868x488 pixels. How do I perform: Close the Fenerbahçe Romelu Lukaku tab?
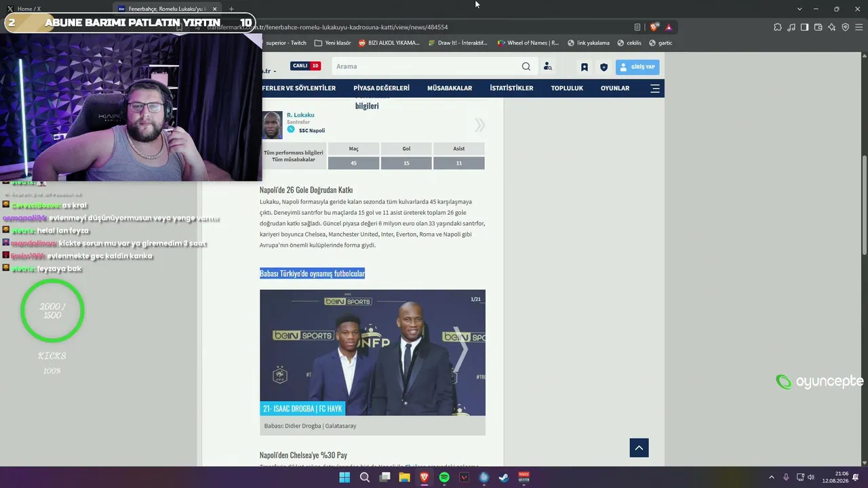click(215, 9)
